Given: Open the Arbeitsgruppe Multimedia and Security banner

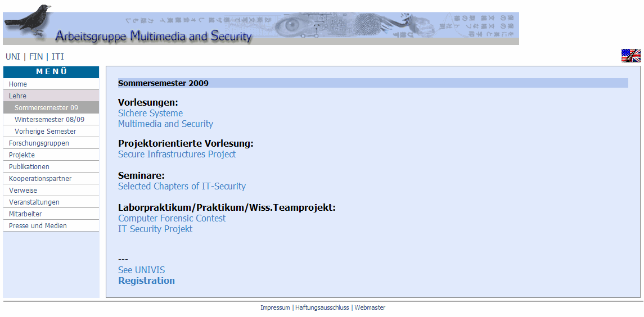Looking at the screenshot, I should click(261, 28).
